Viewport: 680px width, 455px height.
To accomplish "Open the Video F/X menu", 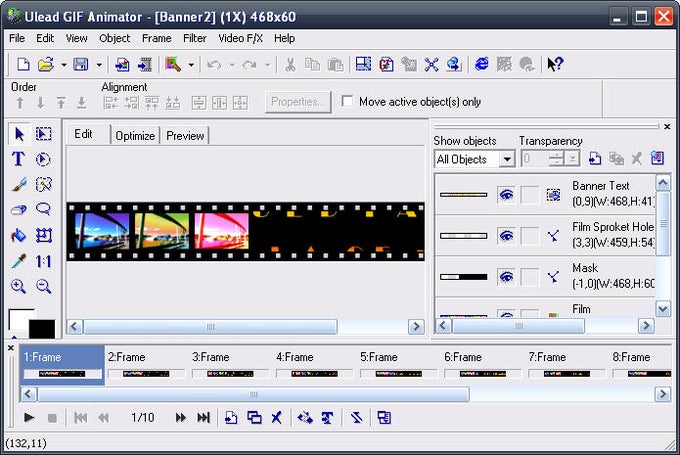I will click(x=240, y=38).
